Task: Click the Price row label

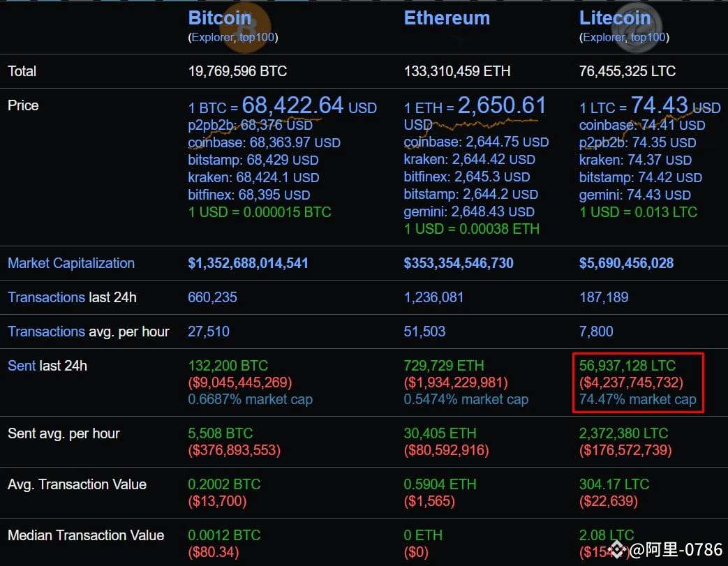Action: pyautogui.click(x=23, y=105)
